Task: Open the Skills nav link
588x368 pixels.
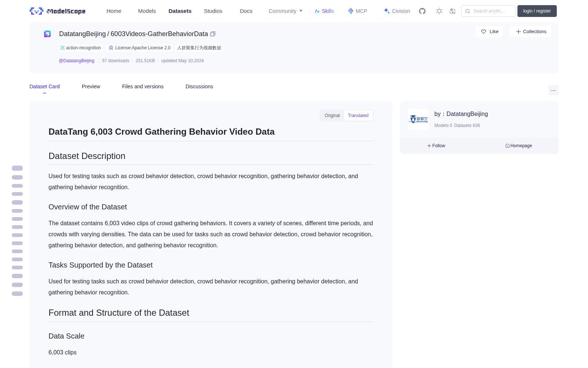Action: click(325, 11)
